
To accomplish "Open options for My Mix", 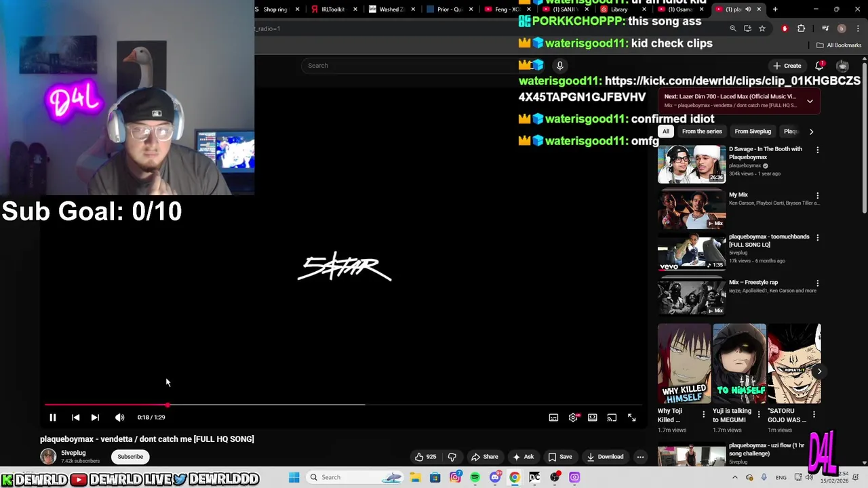I will [x=817, y=195].
